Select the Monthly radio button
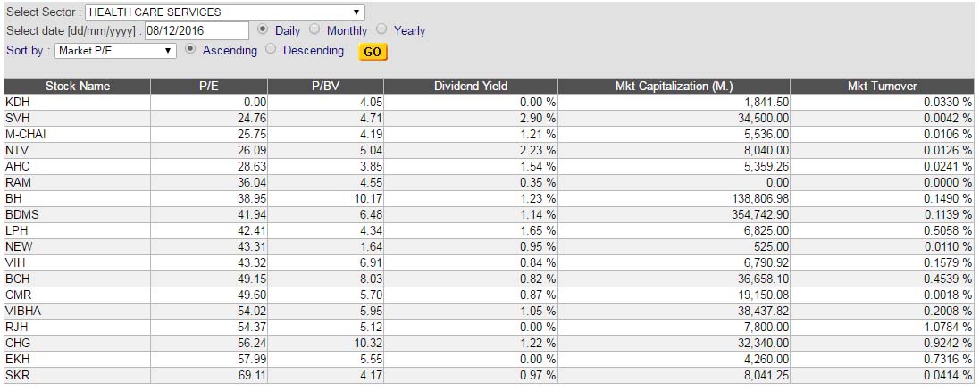This screenshot has height=391, width=980. [314, 29]
